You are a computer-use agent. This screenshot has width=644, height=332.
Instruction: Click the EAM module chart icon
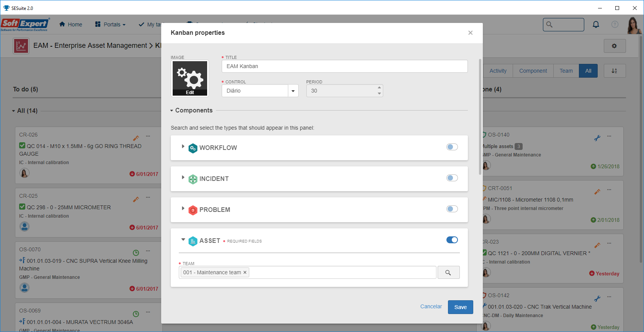pos(21,46)
